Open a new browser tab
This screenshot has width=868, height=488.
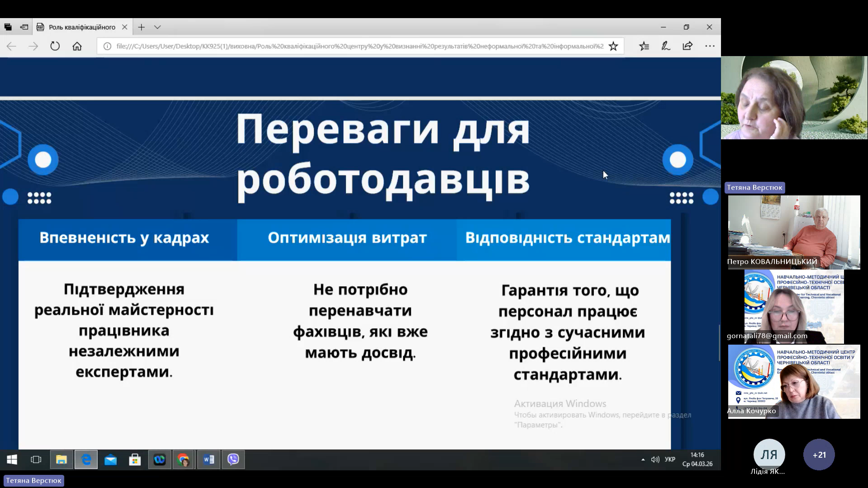pyautogui.click(x=142, y=27)
